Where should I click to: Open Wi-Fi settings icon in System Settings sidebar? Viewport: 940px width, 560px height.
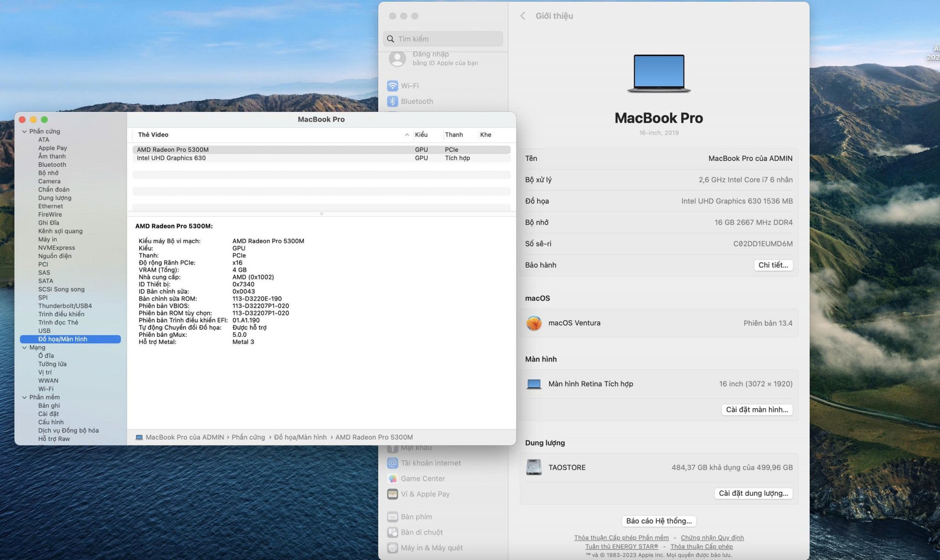392,86
